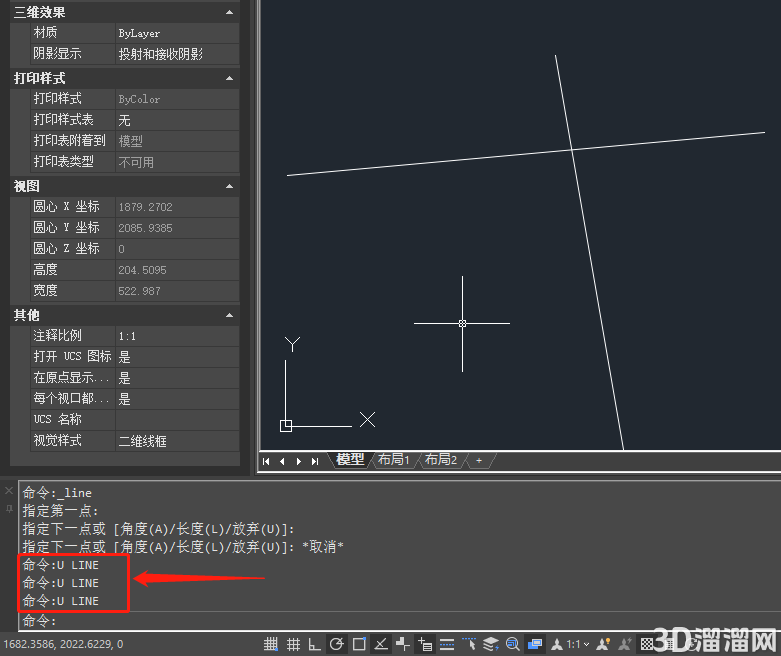The width and height of the screenshot is (781, 656).
Task: Click the object snap tracking icon
Action: pos(381,644)
